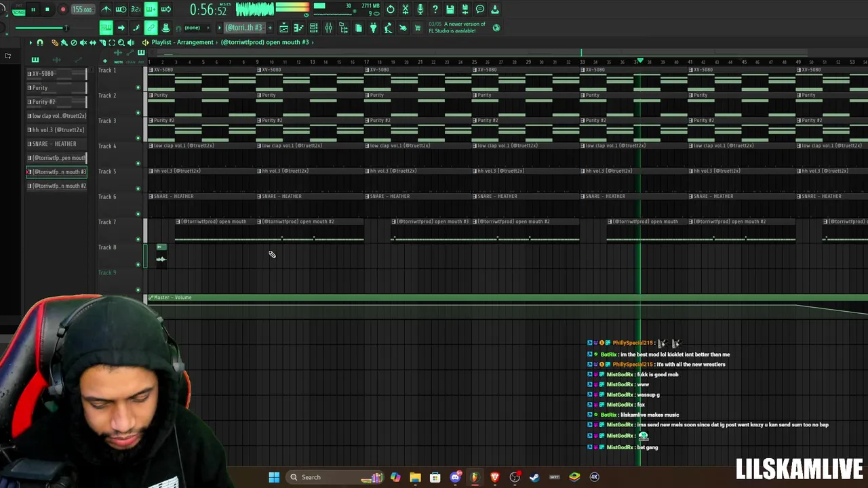Mute Track 4 using its green dot

point(138,163)
